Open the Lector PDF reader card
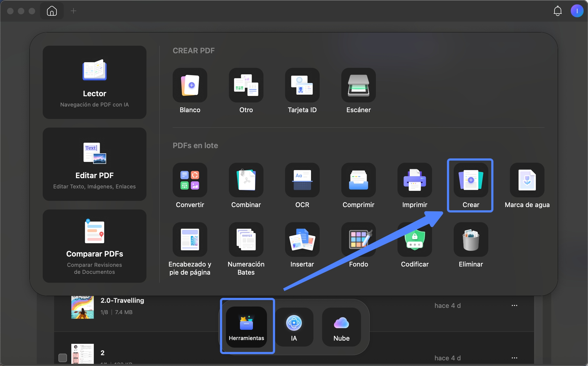588x366 pixels. pos(95,82)
